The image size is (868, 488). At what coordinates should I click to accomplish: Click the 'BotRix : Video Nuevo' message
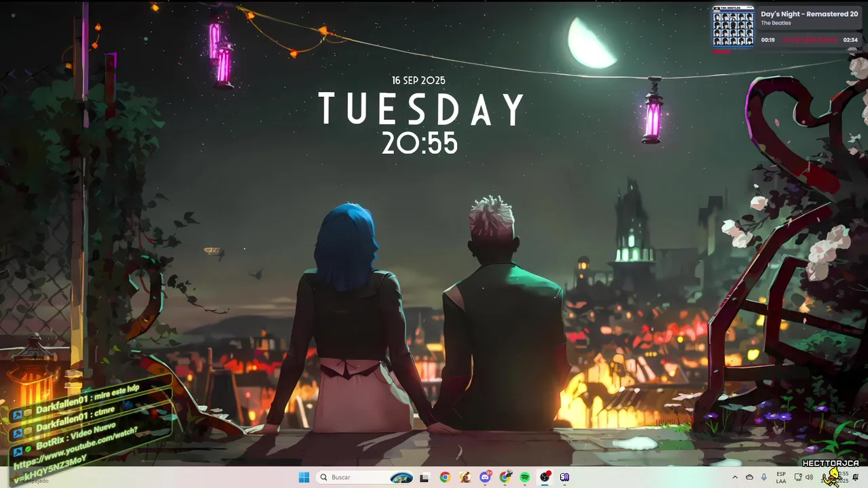[x=77, y=436]
